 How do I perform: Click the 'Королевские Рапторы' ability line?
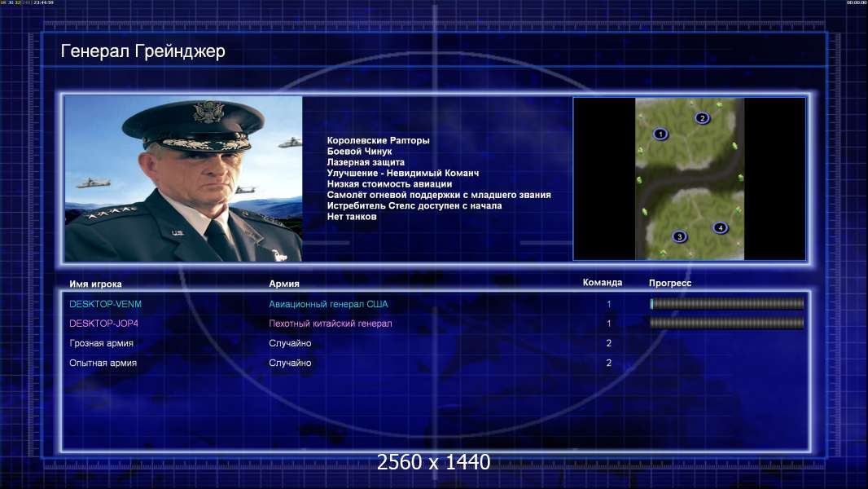pos(378,141)
